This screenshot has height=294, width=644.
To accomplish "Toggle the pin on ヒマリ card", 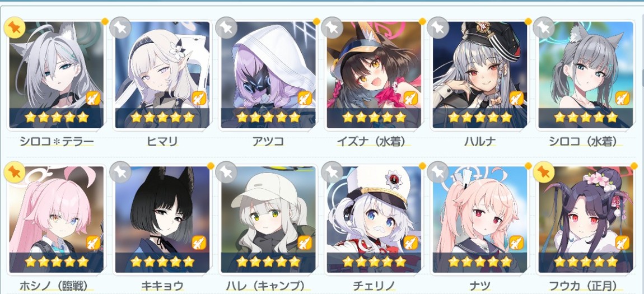I will (x=120, y=28).
